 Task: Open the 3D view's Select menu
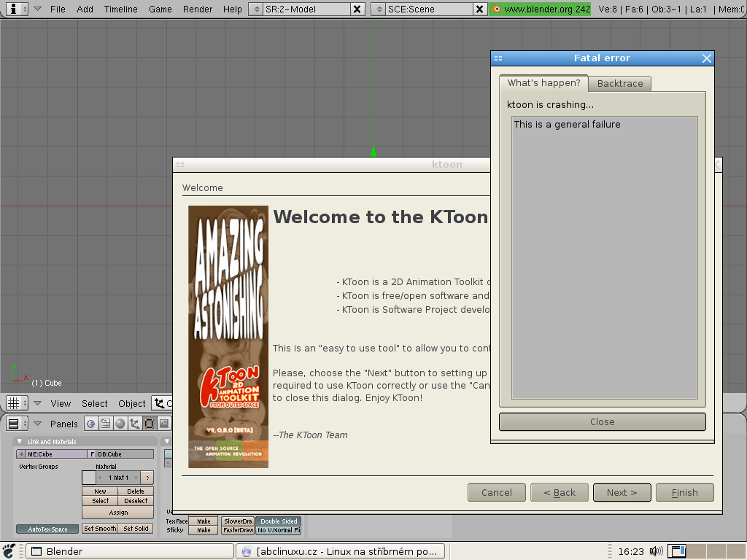pos(94,404)
